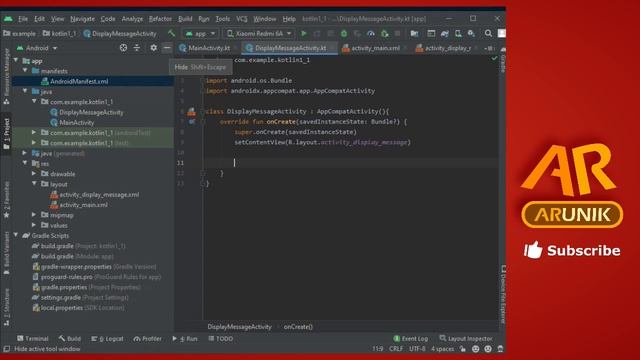Click Sync Project with Gradle Files icon
The image size is (640, 360).
pyautogui.click(x=444, y=33)
